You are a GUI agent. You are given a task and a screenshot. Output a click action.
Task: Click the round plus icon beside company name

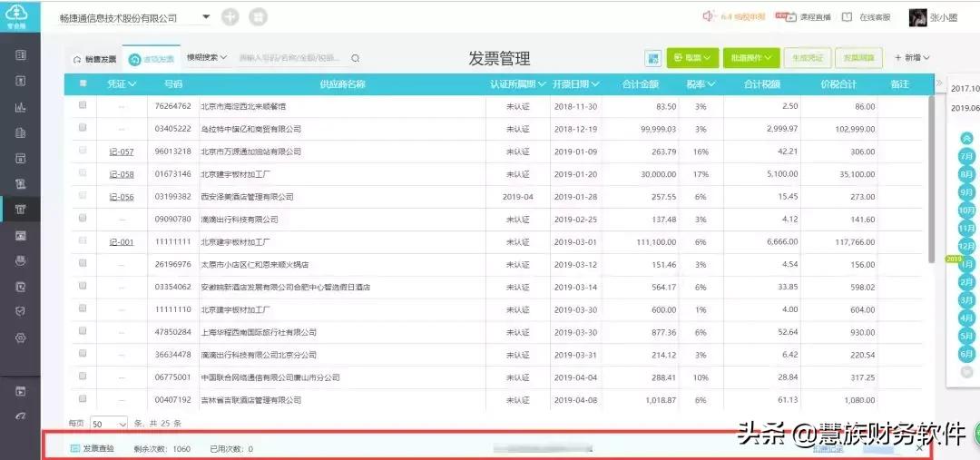[230, 17]
